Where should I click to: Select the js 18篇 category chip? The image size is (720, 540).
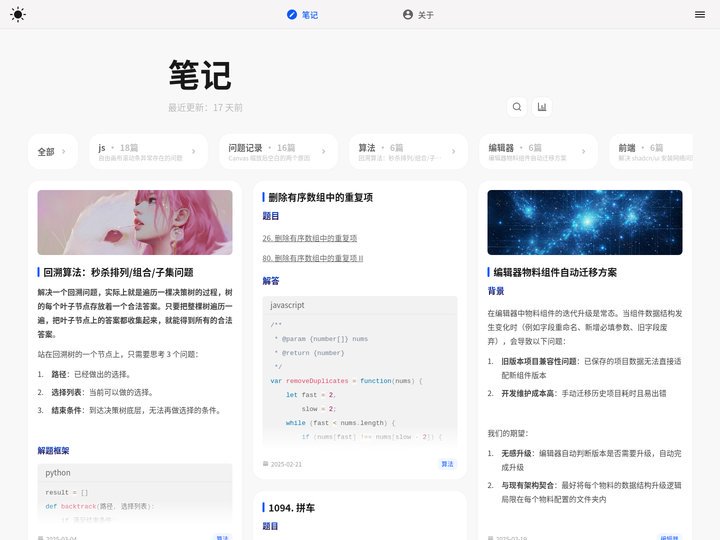tap(148, 152)
